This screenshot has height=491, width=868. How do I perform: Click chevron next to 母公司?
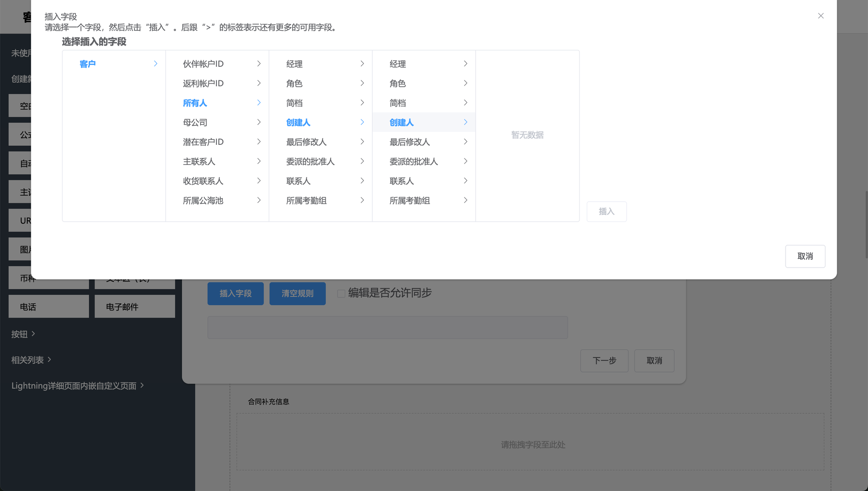(x=259, y=122)
